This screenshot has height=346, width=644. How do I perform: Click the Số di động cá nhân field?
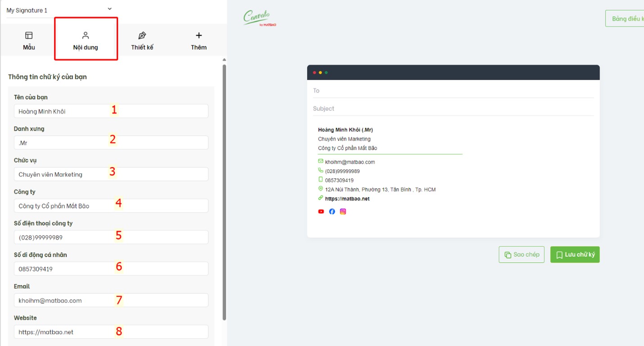111,269
